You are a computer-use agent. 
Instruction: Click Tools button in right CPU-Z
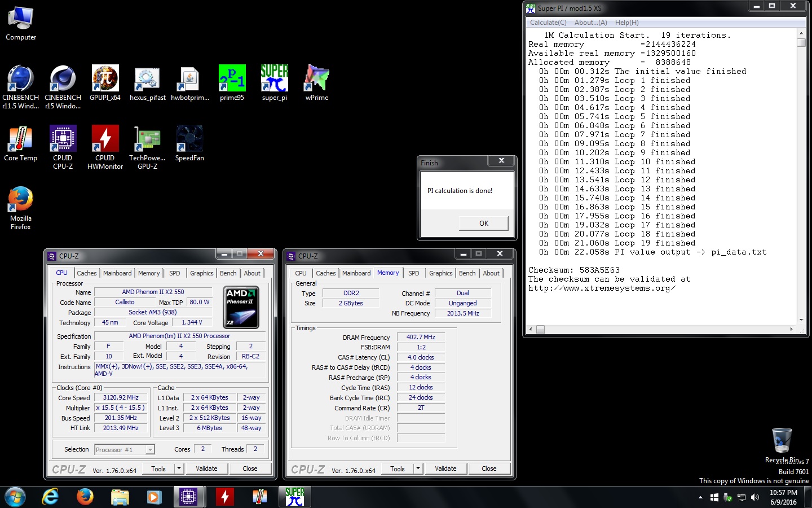pyautogui.click(x=398, y=468)
